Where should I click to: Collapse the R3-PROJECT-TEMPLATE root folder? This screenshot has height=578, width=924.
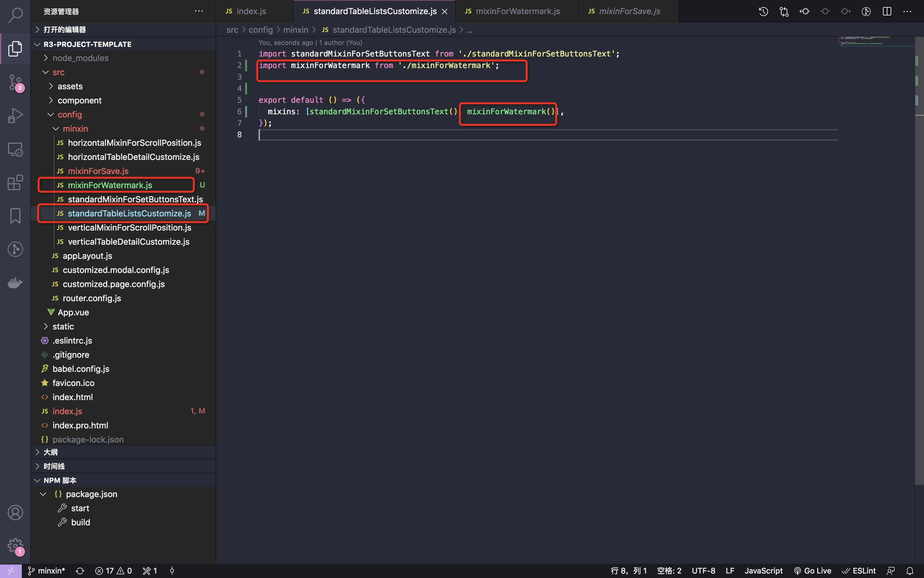123,44
